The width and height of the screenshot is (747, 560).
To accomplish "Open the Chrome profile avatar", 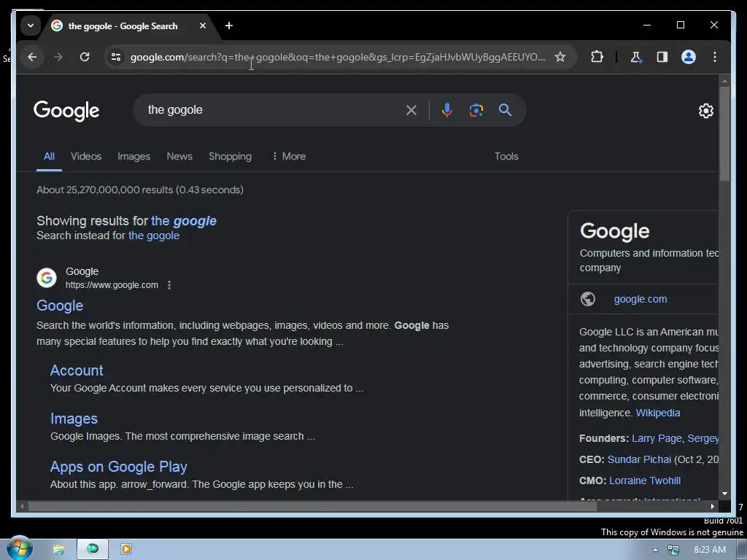I will [689, 57].
